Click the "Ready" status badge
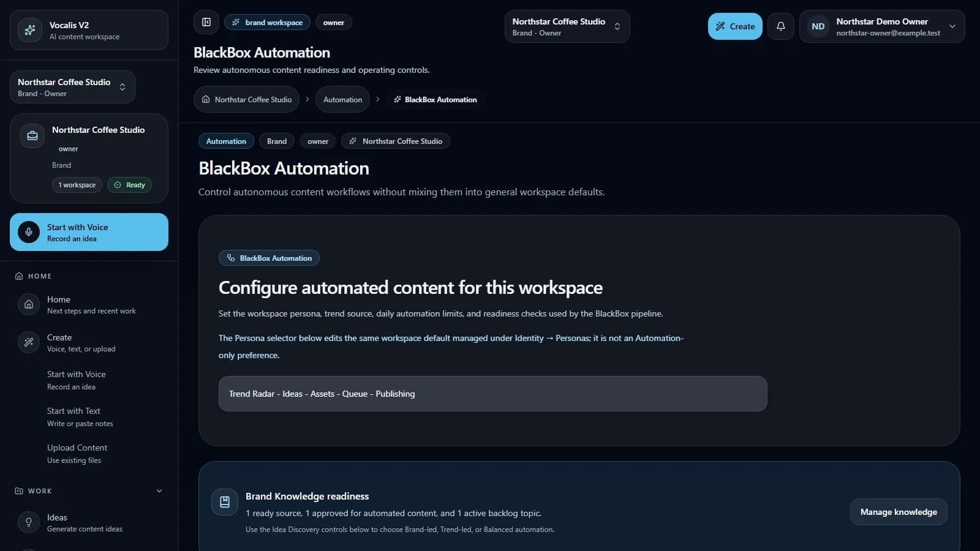 tap(130, 185)
